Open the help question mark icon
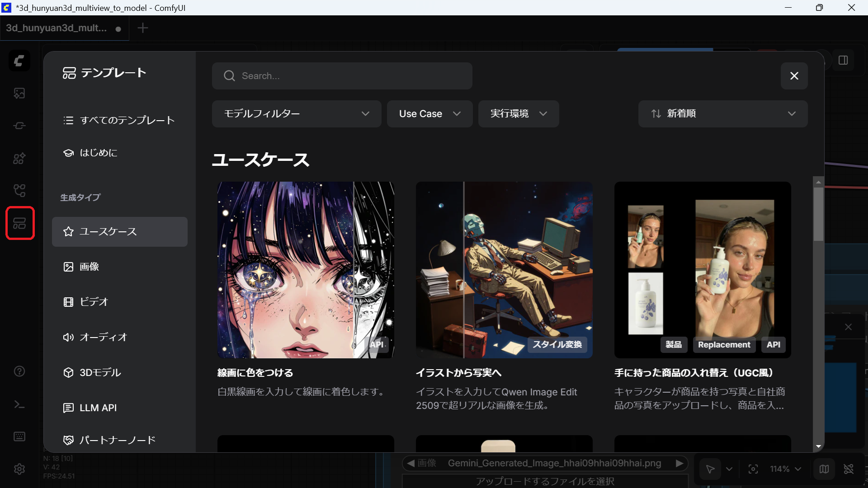This screenshot has width=868, height=488. tap(19, 371)
